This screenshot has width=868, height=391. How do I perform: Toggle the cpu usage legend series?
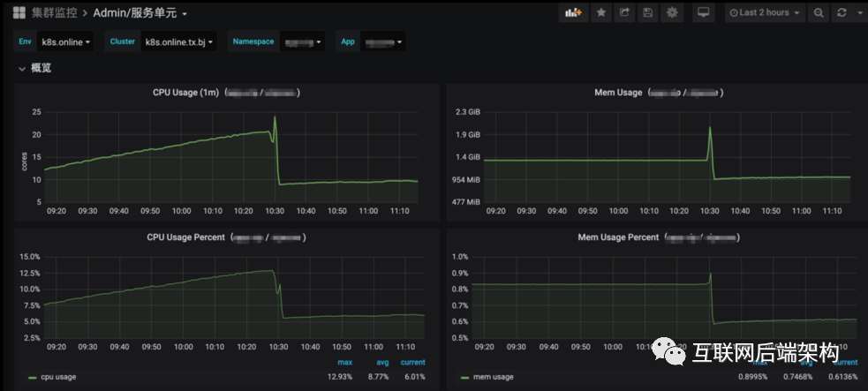click(57, 377)
